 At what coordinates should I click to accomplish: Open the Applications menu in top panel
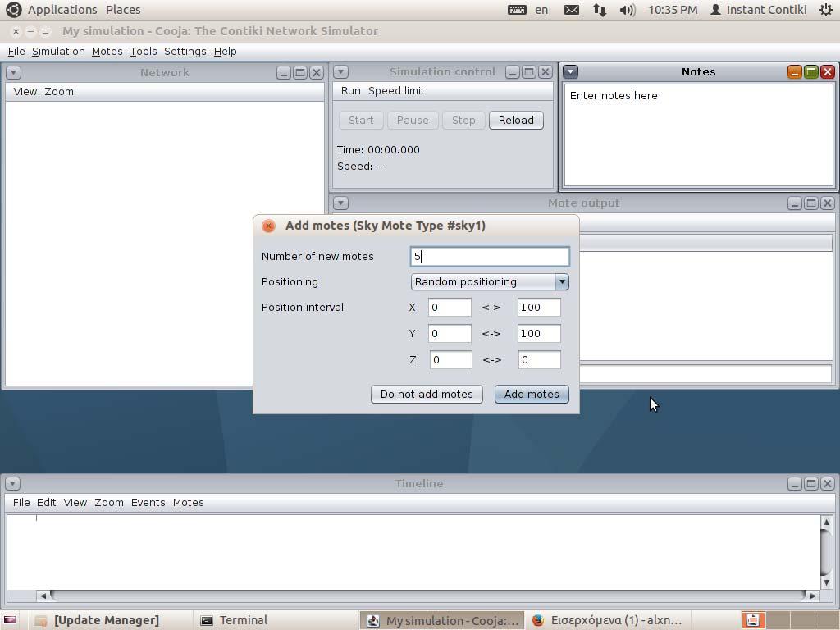[62, 10]
